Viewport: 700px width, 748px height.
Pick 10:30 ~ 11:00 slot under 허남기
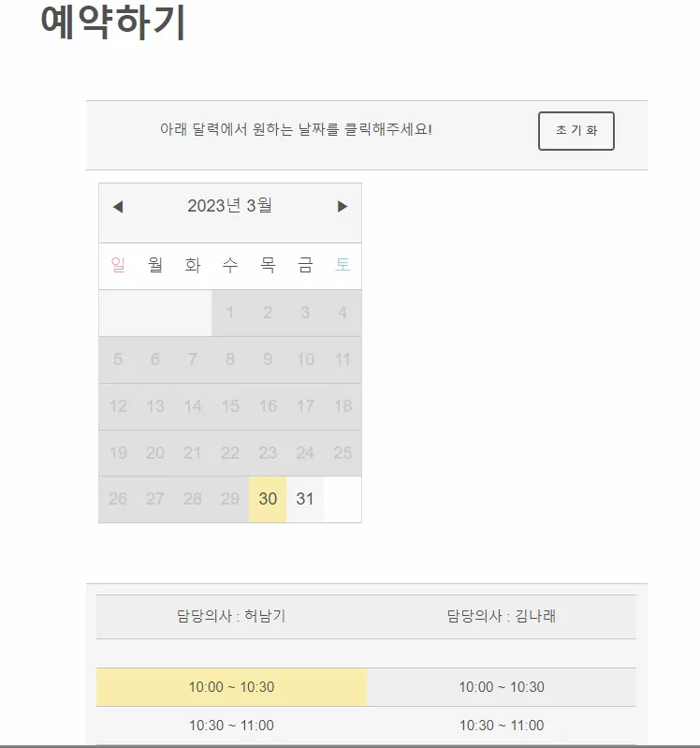pos(231,726)
